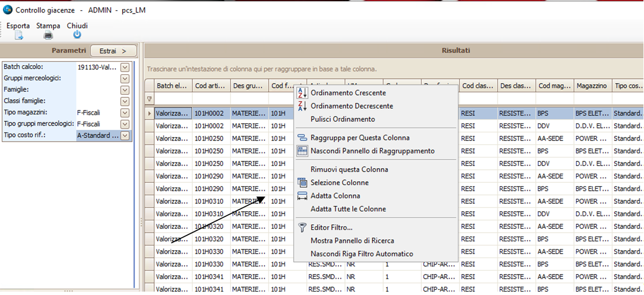The width and height of the screenshot is (644, 295).
Task: Click the Magazzino column header
Action: coord(591,86)
